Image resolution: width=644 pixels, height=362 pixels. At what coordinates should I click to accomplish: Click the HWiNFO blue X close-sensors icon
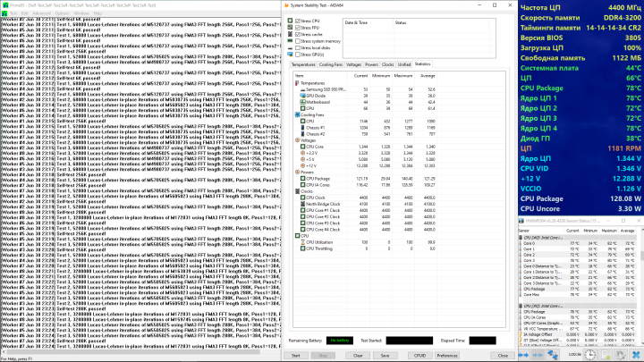tap(636, 355)
